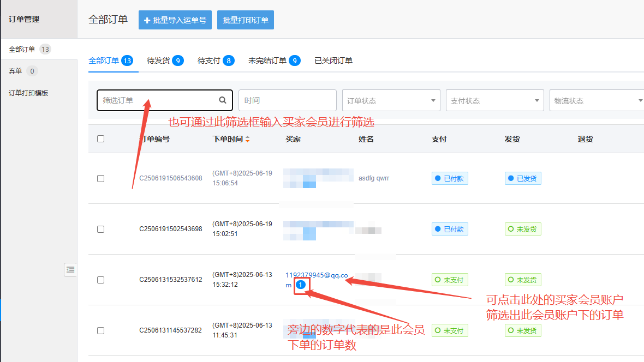Click the plus icon on 批量导入运单号
Image resolution: width=644 pixels, height=362 pixels.
point(147,21)
